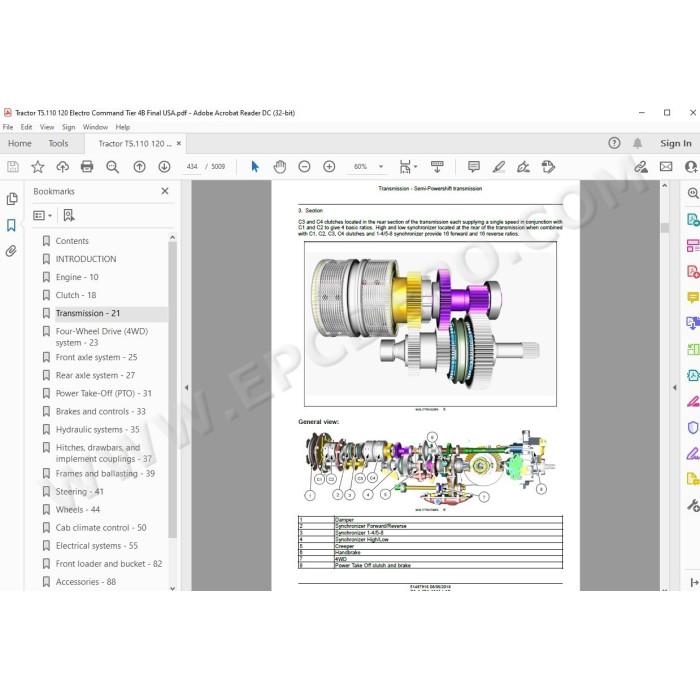Open the Comment tool in right pane
Screen dimensions: 700x700
[x=692, y=297]
